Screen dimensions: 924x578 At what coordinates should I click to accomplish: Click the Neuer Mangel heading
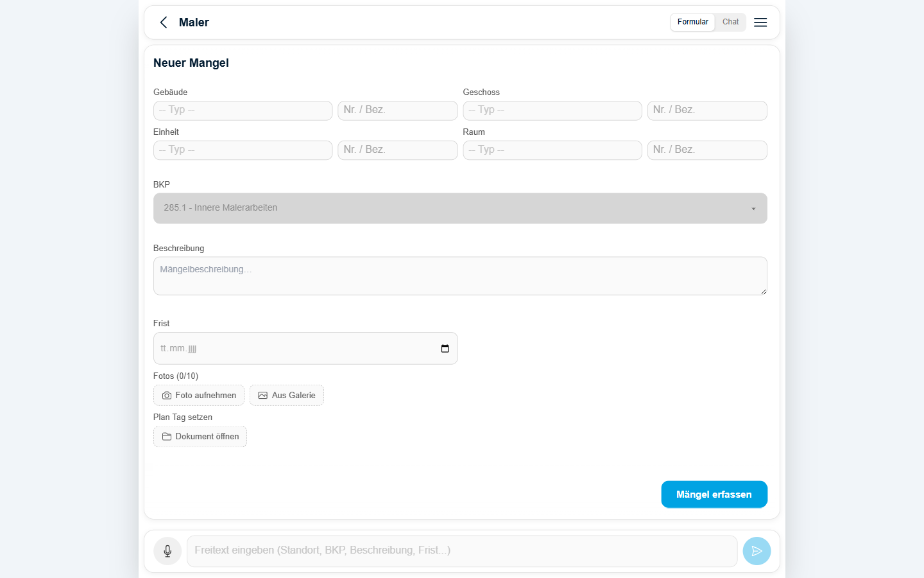(x=191, y=63)
